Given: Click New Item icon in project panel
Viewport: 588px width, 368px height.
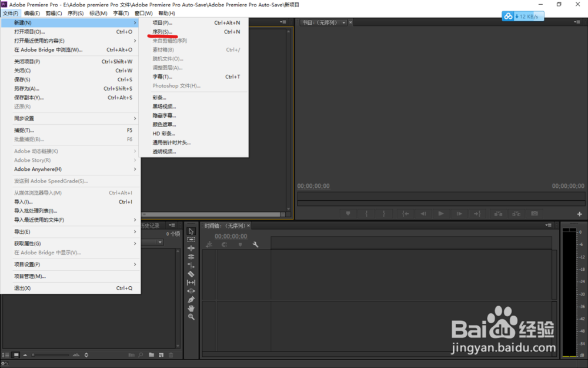Looking at the screenshot, I should [161, 355].
